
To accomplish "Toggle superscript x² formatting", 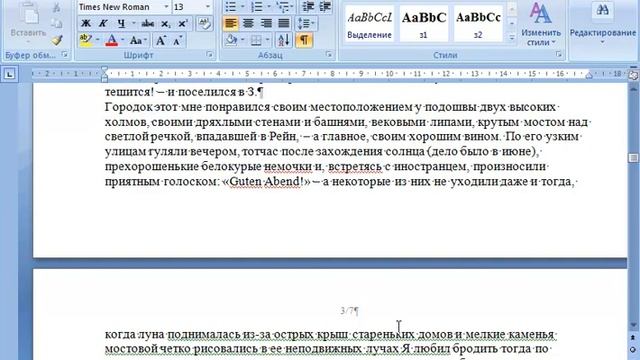I will pyautogui.click(x=182, y=23).
